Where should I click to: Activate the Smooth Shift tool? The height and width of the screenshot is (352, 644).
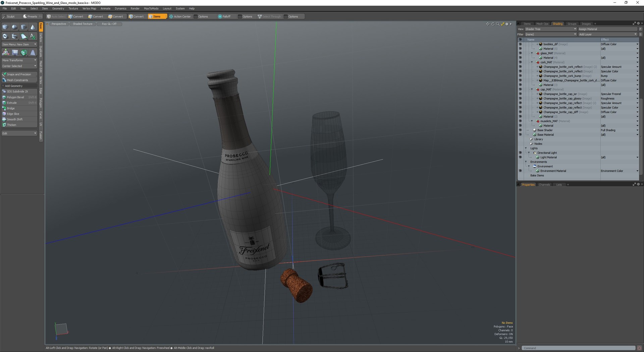19,119
